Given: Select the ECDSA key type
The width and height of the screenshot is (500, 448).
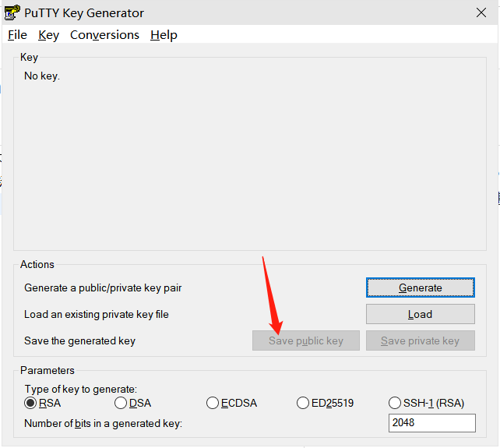Looking at the screenshot, I should click(231, 403).
